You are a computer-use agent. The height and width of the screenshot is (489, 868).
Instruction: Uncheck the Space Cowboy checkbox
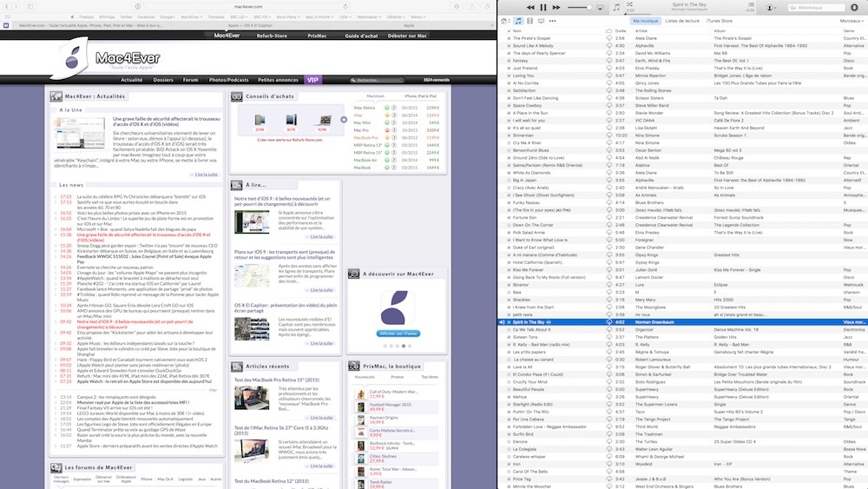point(510,105)
